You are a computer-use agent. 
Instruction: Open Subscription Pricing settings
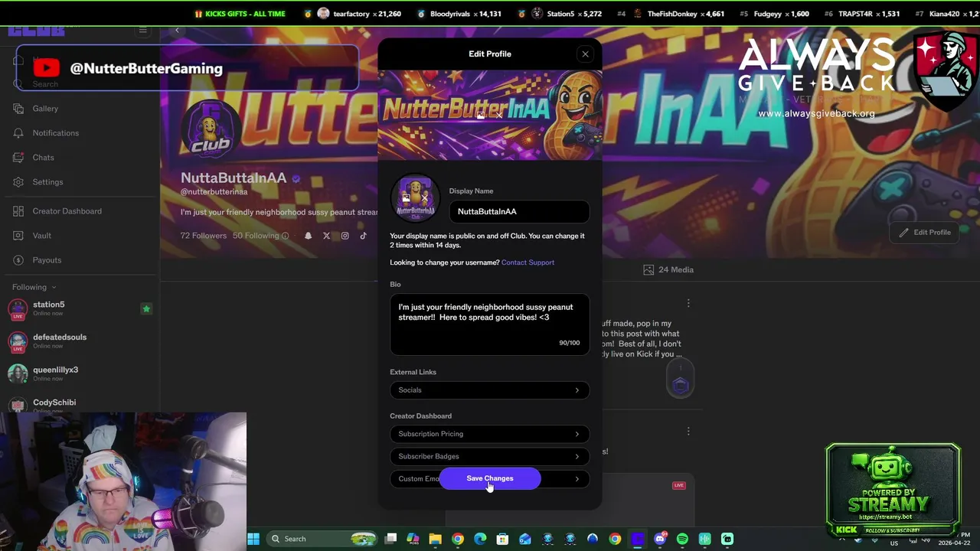[490, 434]
